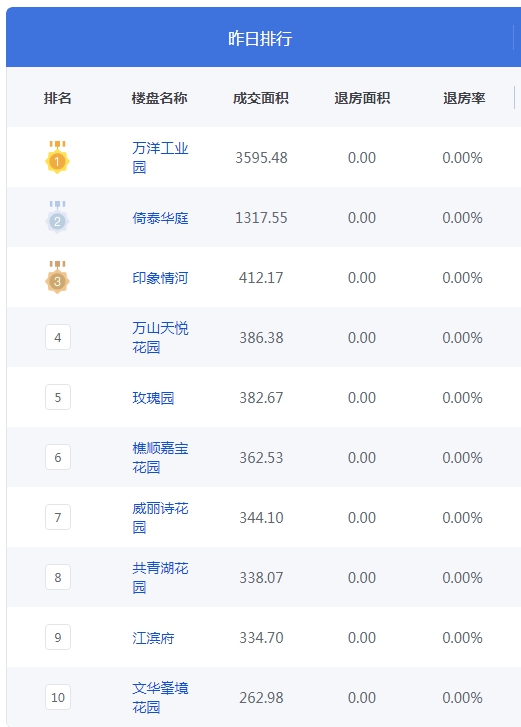
Task: Click the 3595.48 transaction area value
Action: click(x=261, y=158)
